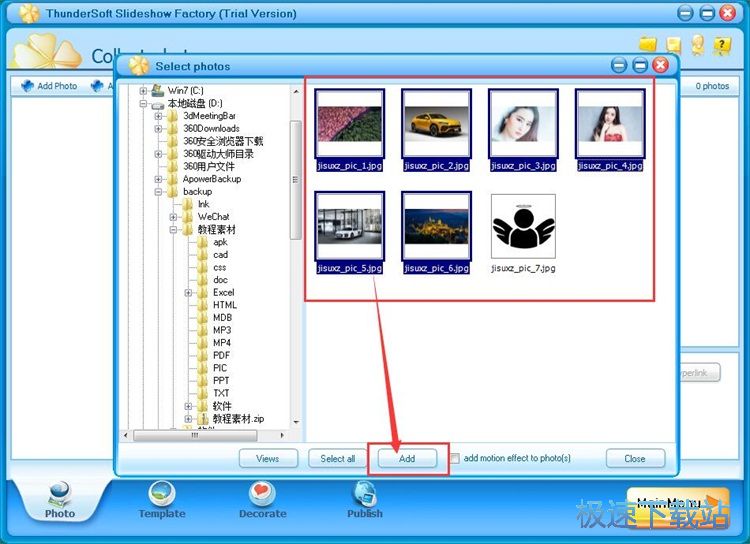Click the Select all button

pyautogui.click(x=338, y=458)
